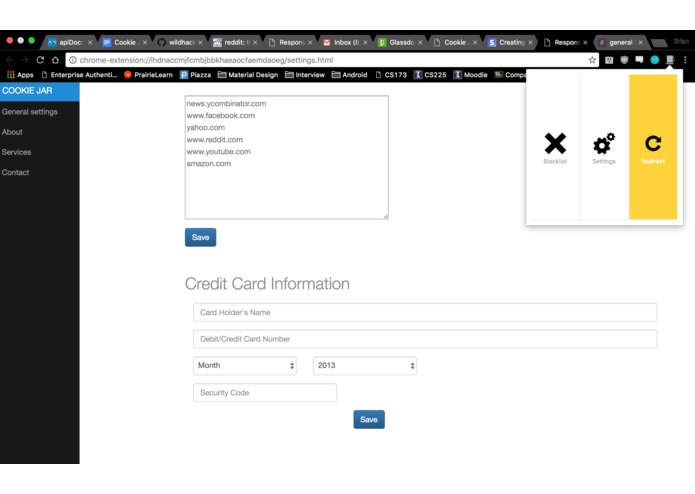Close the Inbox tab

pos(365,43)
